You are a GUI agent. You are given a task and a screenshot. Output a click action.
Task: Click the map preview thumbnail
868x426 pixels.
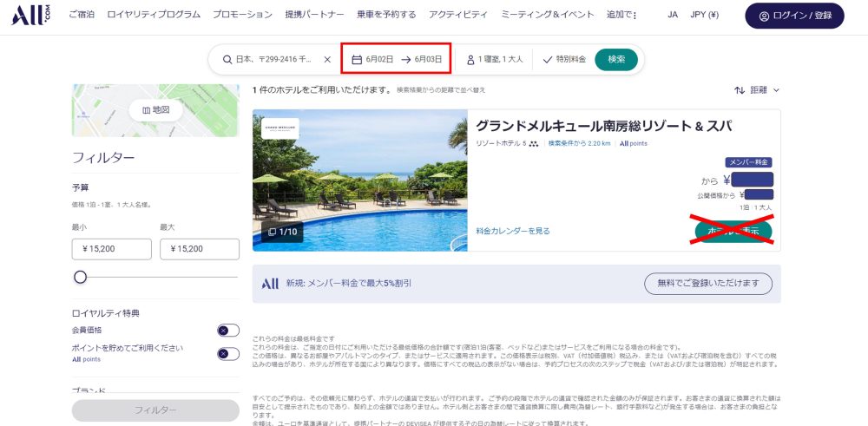click(x=155, y=110)
